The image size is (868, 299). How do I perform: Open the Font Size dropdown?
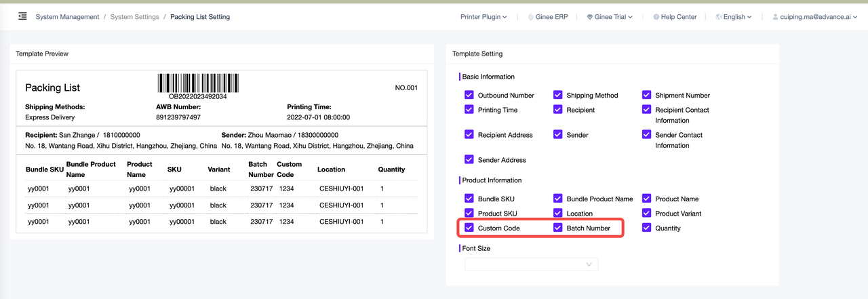pos(531,264)
